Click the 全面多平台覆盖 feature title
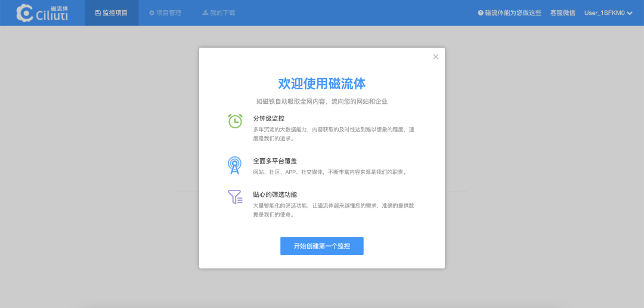This screenshot has width=644, height=308. coord(275,161)
